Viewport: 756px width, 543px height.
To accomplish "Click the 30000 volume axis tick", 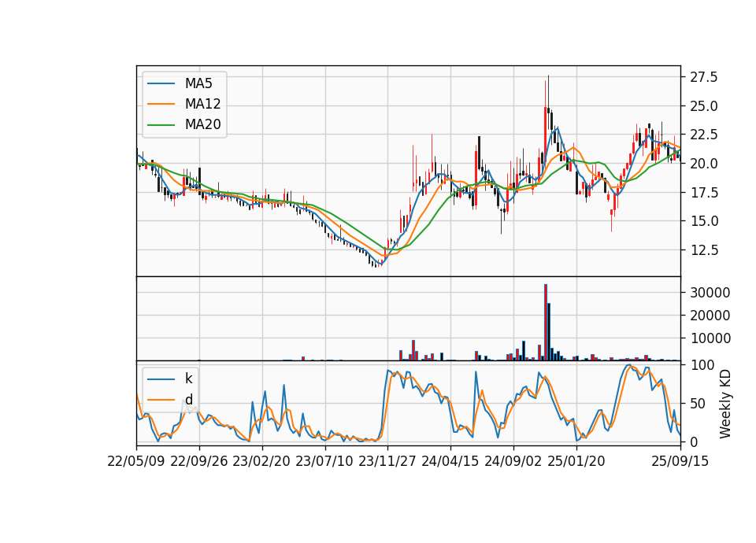I will coord(710,293).
